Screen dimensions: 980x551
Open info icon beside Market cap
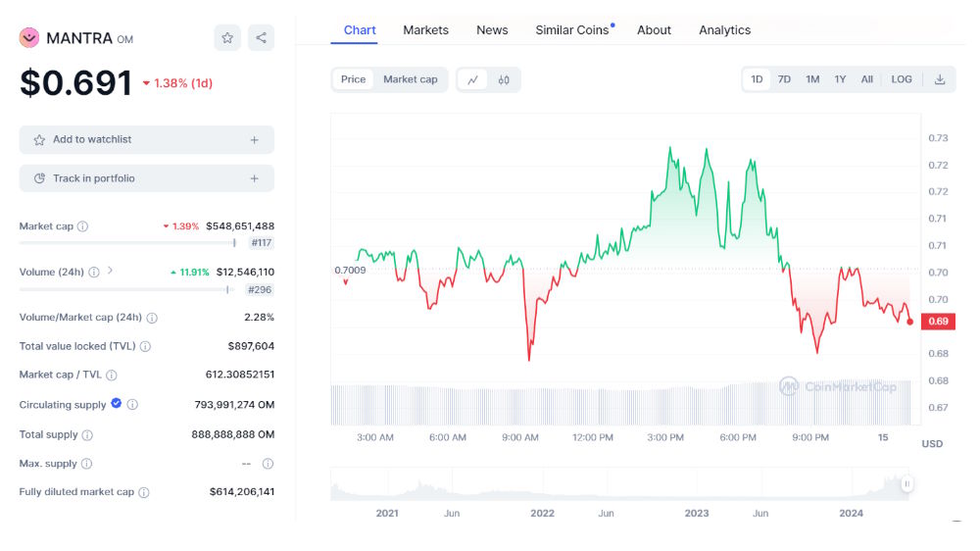click(x=82, y=226)
